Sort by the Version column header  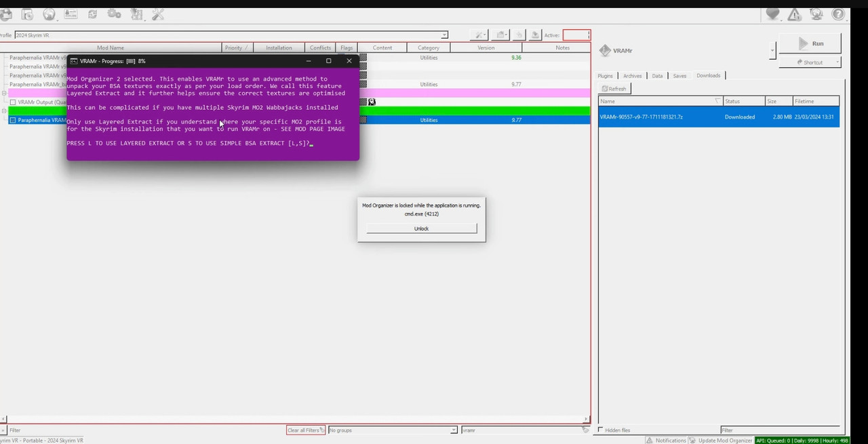click(x=486, y=47)
